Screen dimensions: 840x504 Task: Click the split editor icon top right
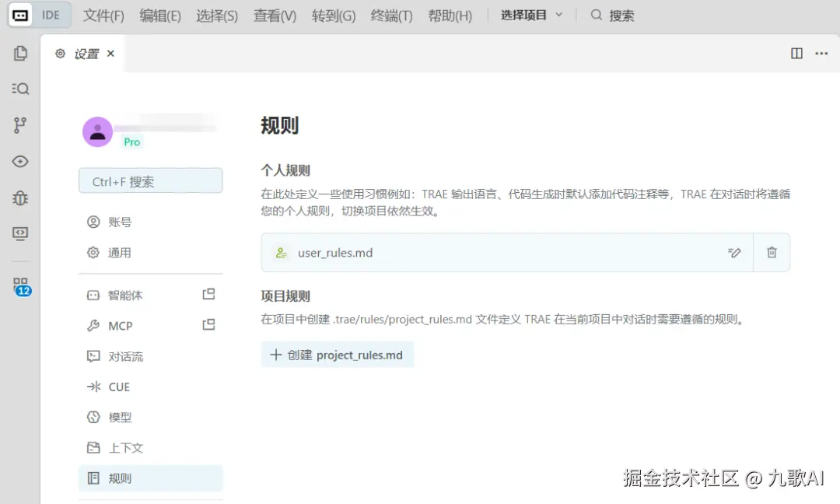[796, 53]
